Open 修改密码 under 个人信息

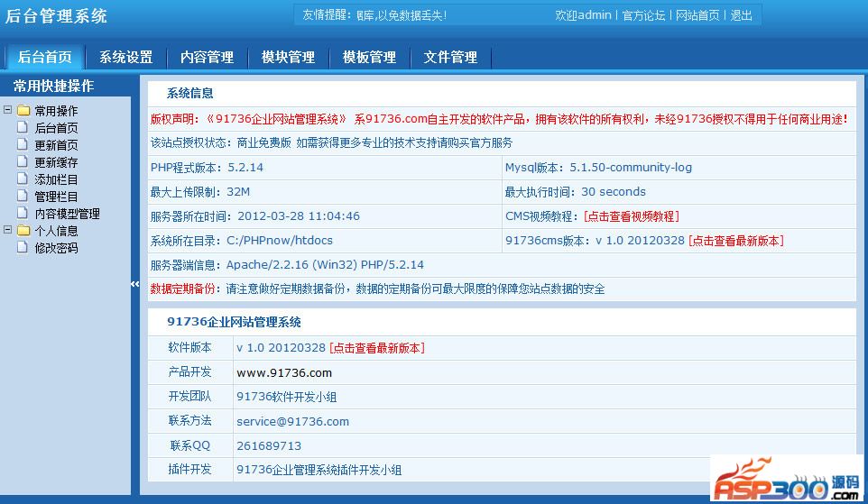click(x=56, y=248)
